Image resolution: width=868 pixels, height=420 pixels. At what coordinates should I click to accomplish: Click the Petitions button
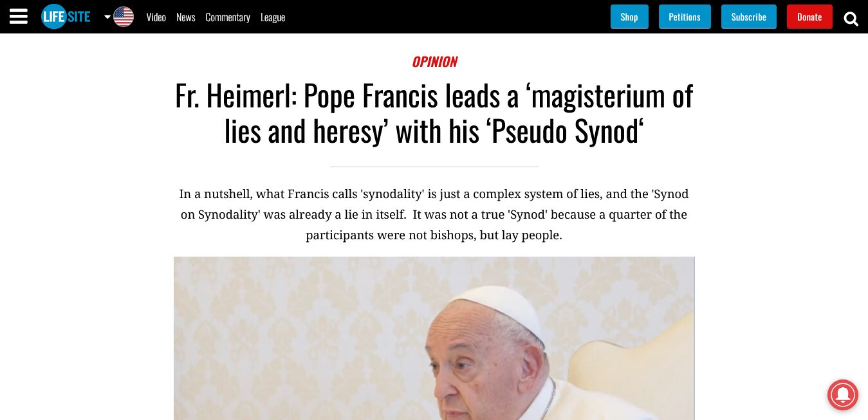tap(685, 17)
